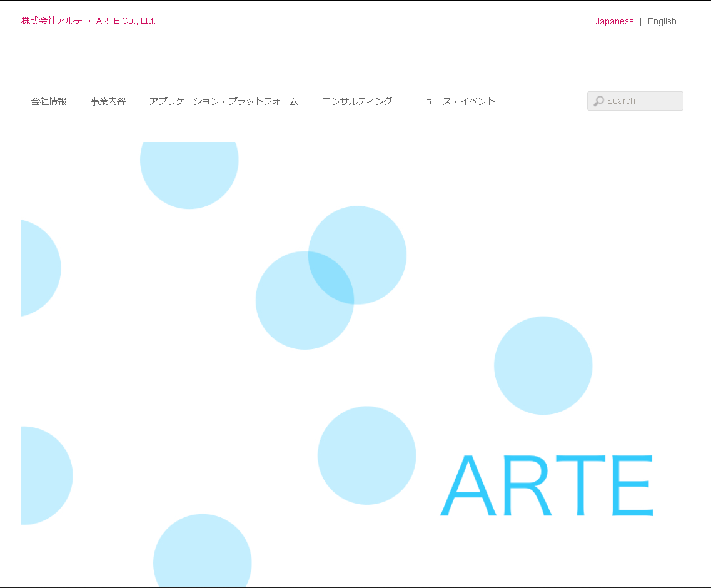Switch site language to English

[662, 21]
